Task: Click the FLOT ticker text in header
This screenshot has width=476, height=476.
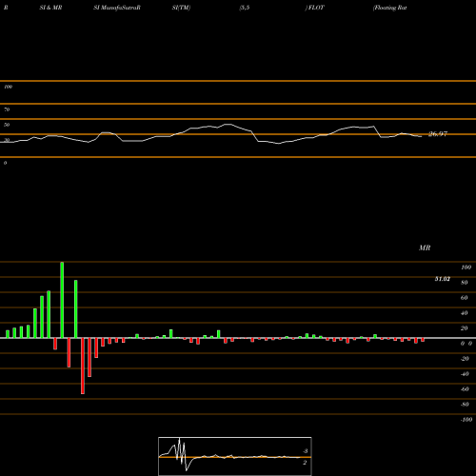Action: [x=316, y=8]
